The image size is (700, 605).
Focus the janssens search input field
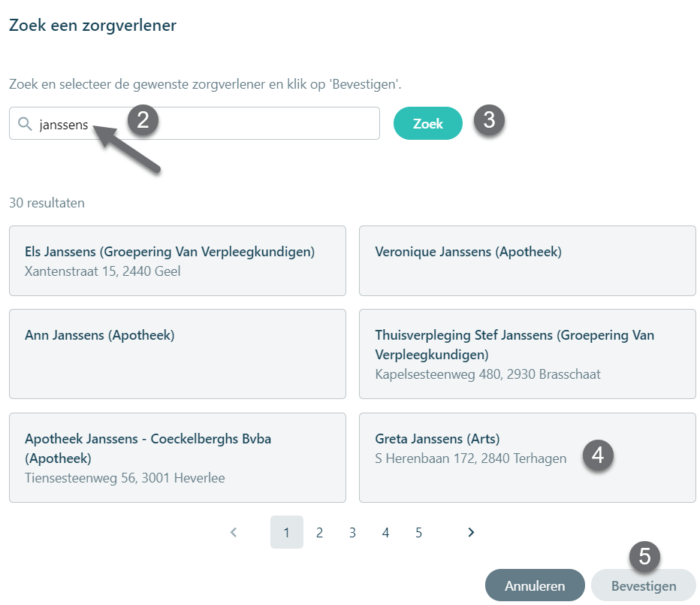click(x=195, y=123)
